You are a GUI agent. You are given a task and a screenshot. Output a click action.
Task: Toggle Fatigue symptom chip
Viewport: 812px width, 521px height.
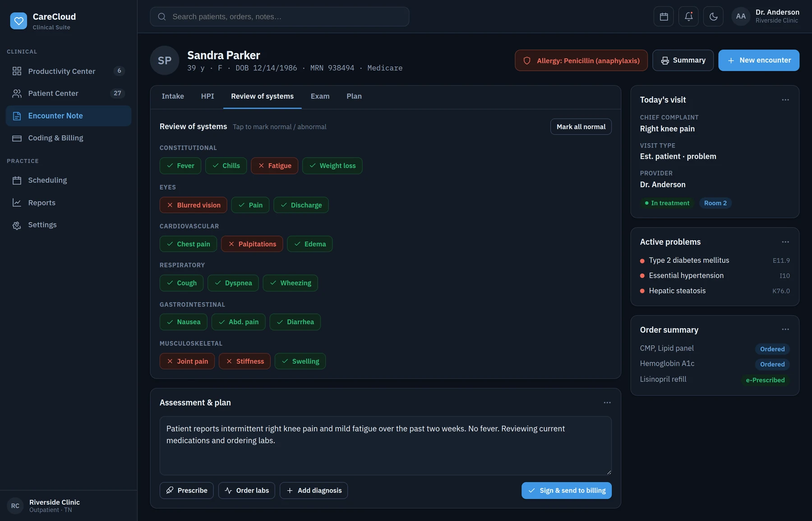274,166
